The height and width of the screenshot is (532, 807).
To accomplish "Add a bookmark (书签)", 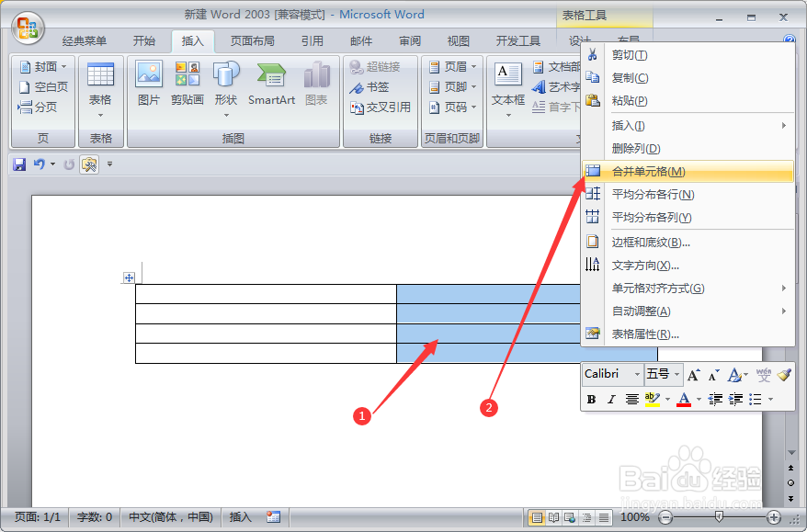I will (x=369, y=87).
